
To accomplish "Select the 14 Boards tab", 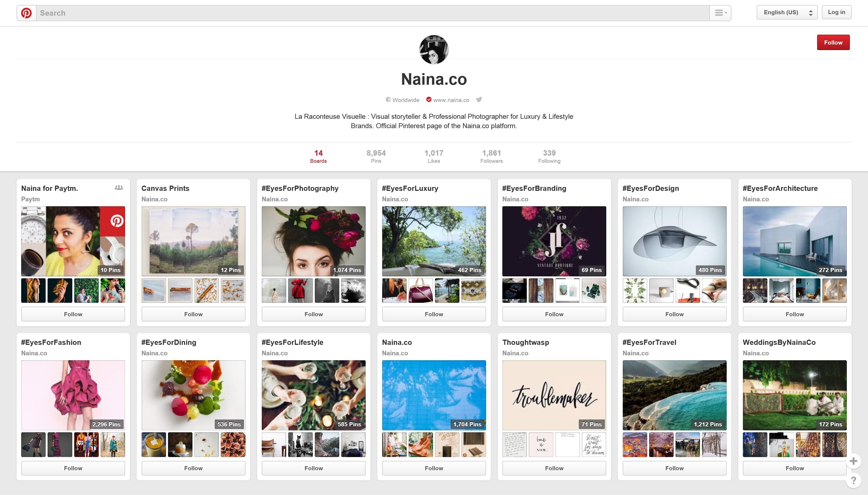I will click(x=318, y=156).
